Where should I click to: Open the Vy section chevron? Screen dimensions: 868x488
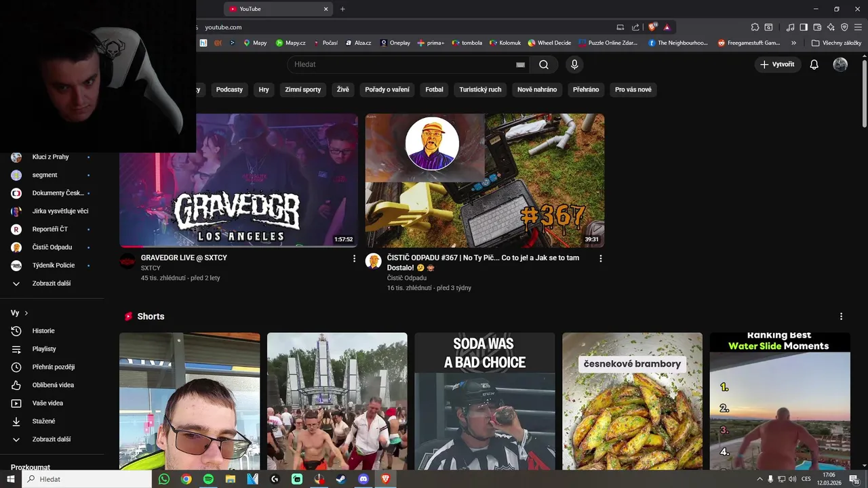(x=26, y=313)
